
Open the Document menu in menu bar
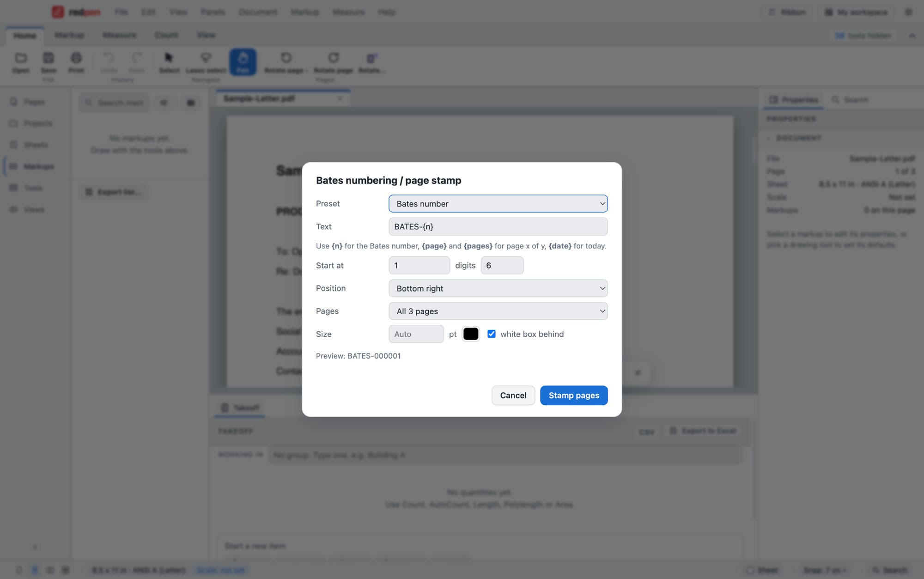point(258,12)
